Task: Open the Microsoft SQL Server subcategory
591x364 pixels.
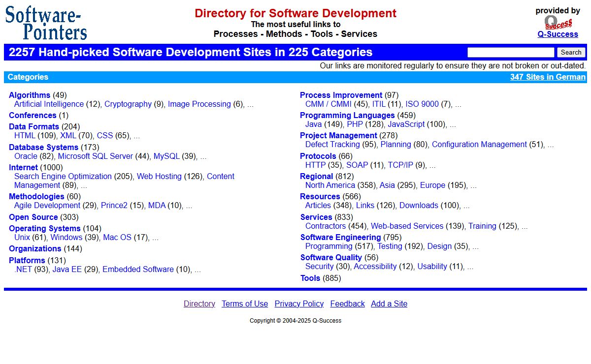Action: coord(96,156)
